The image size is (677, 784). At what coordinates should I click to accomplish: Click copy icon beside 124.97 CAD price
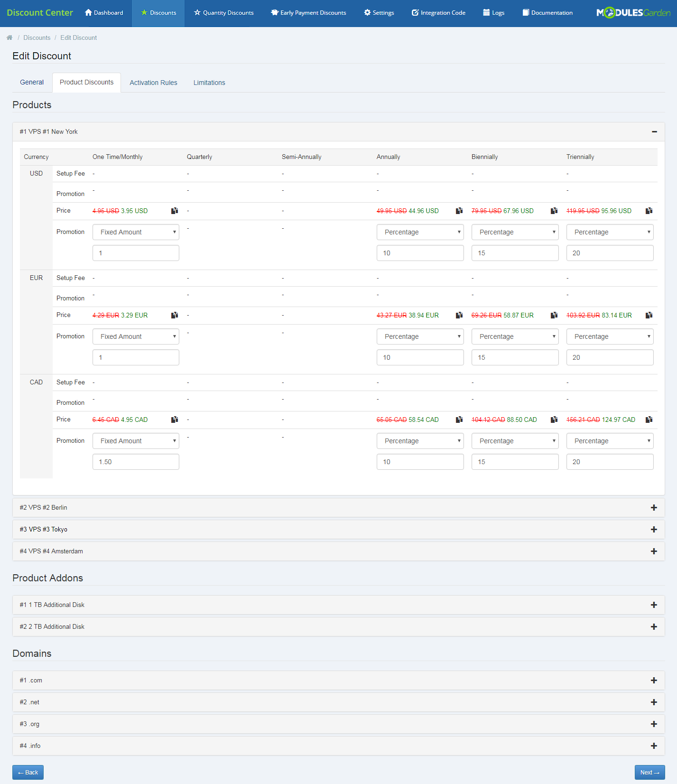649,420
